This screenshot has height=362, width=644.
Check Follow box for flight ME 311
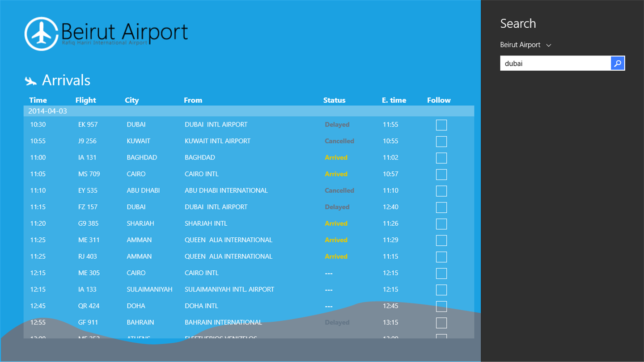point(441,240)
